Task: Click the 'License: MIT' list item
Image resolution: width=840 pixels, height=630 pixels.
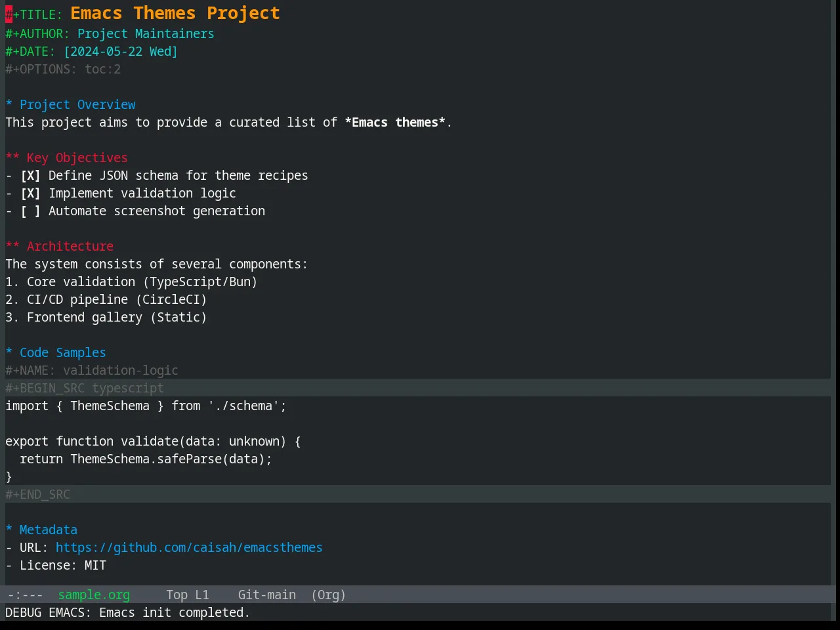Action: coord(56,565)
